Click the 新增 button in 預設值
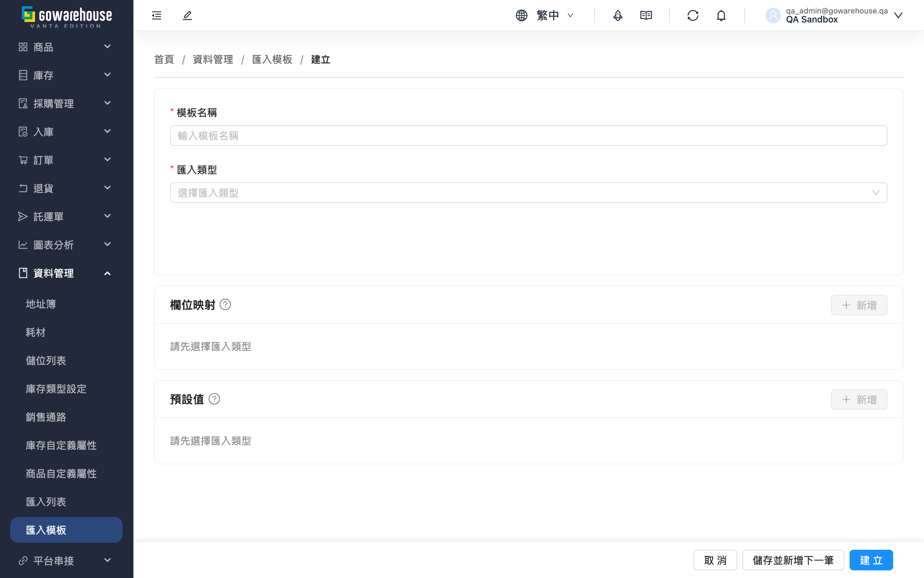 (x=859, y=399)
